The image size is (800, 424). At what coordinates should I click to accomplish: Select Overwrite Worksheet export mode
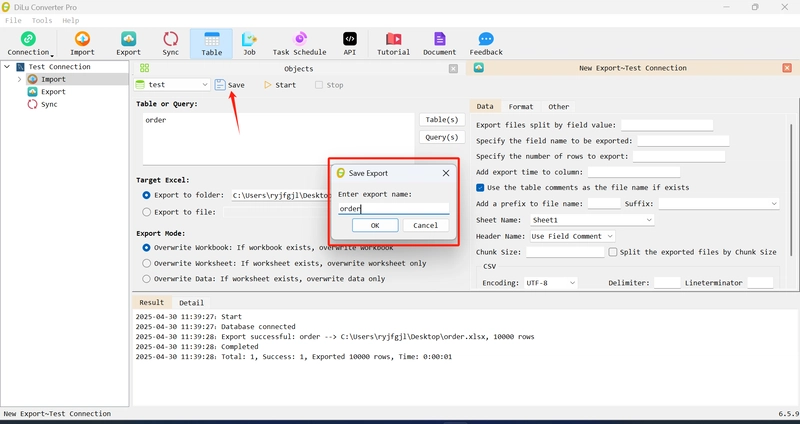pos(146,263)
